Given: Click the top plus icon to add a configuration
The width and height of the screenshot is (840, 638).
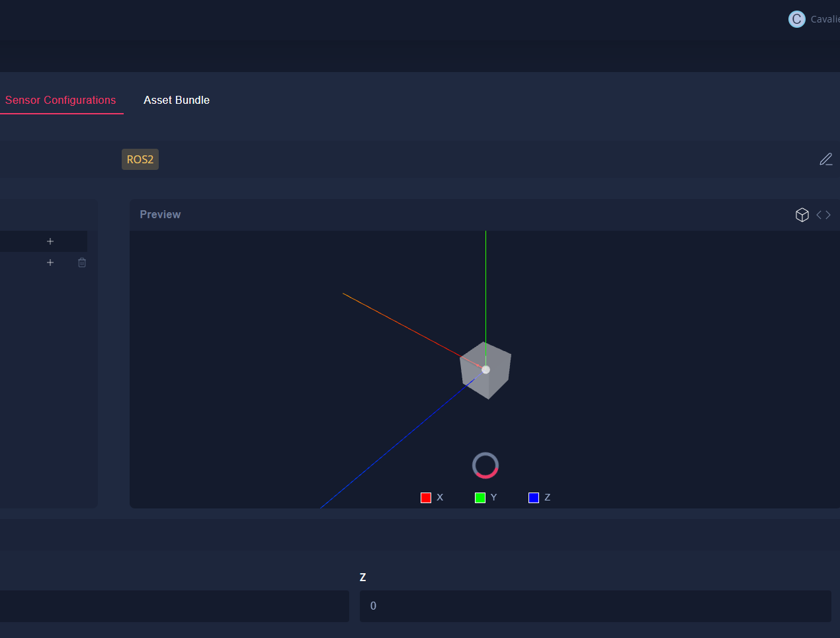Looking at the screenshot, I should click(x=50, y=241).
